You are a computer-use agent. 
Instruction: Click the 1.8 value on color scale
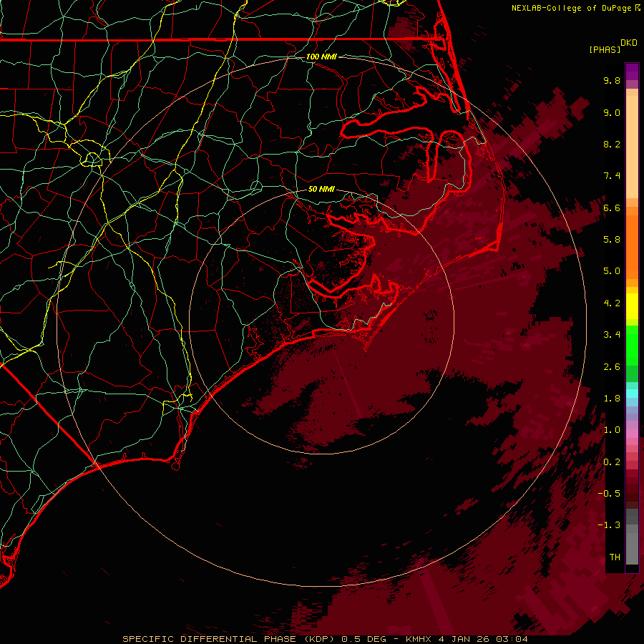click(612, 399)
